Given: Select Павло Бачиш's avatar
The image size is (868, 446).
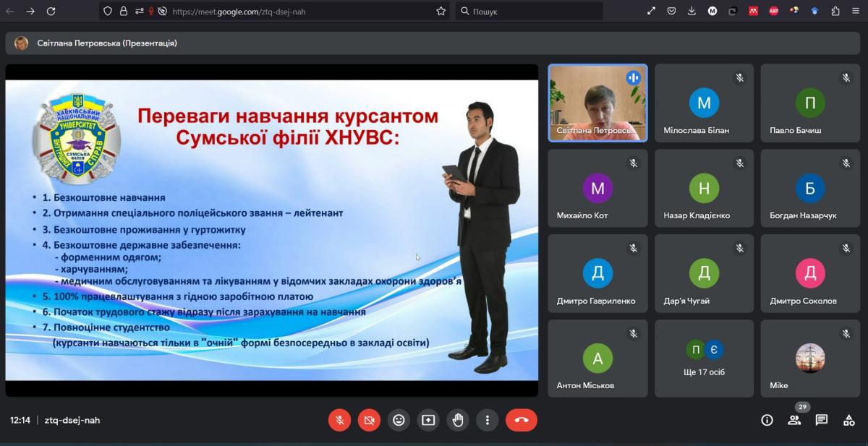Looking at the screenshot, I should 810,103.
